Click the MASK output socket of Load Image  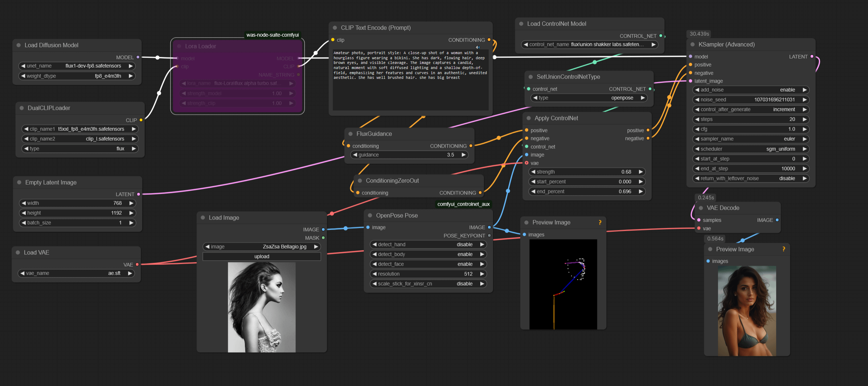click(323, 238)
